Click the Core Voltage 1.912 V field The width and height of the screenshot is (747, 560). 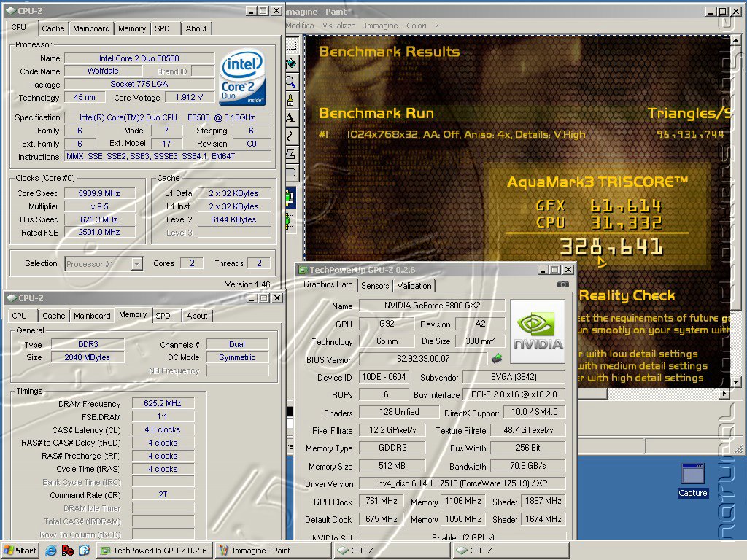[189, 97]
